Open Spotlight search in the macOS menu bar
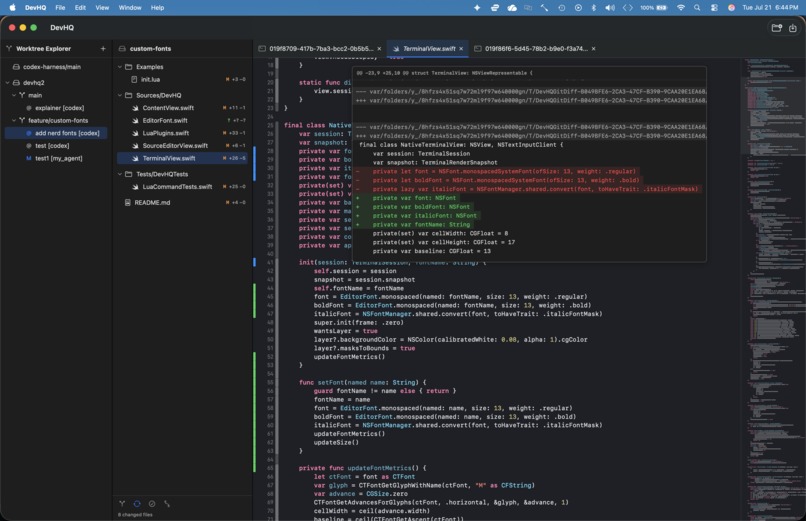Image resolution: width=806 pixels, height=521 pixels. coord(697,8)
